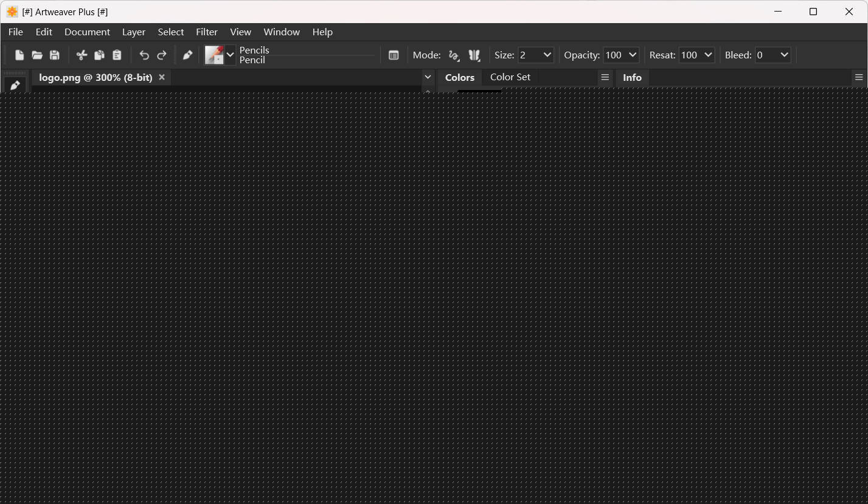
Task: Open the Select menu
Action: 171,32
